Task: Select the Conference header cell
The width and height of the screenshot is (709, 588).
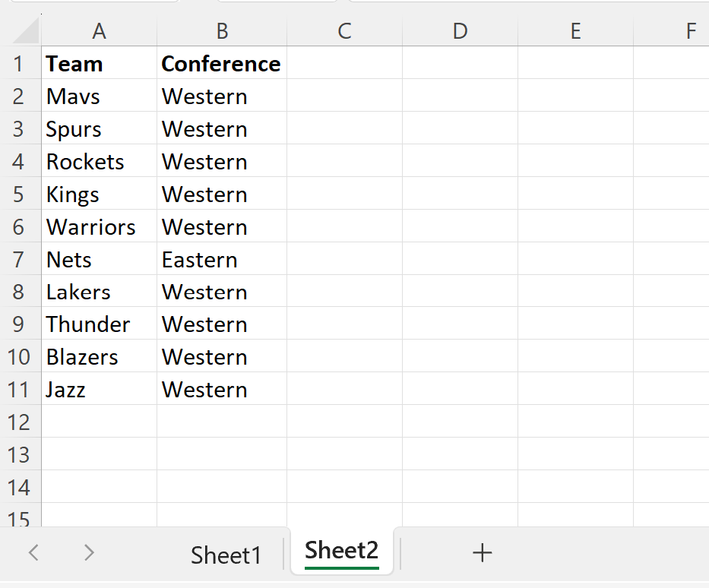Action: click(221, 64)
